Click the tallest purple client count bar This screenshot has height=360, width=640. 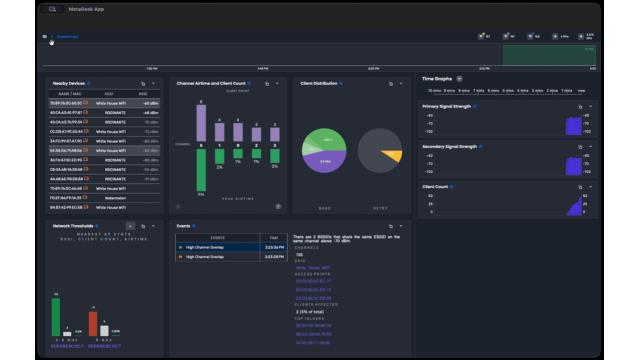pyautogui.click(x=201, y=123)
